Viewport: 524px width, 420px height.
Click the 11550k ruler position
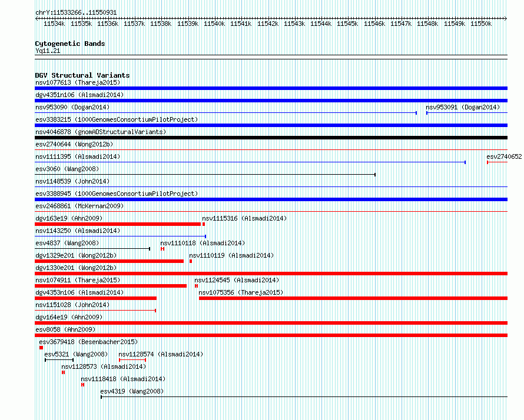(x=481, y=24)
